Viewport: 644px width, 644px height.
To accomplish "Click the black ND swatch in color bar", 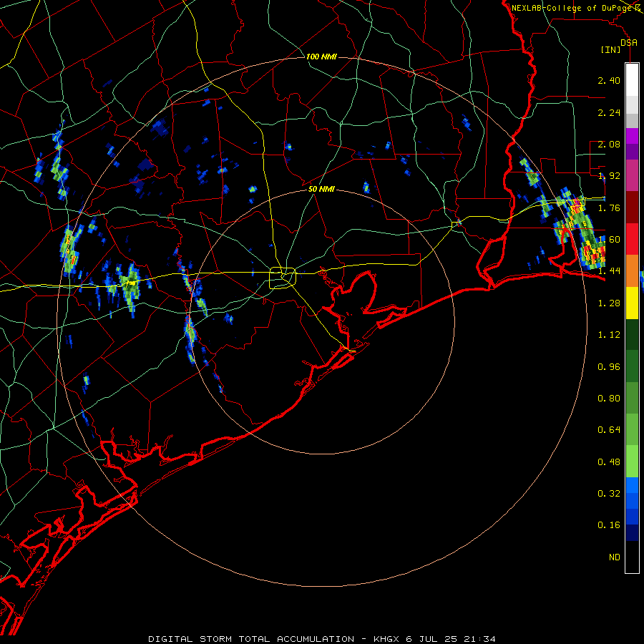I will [632, 557].
